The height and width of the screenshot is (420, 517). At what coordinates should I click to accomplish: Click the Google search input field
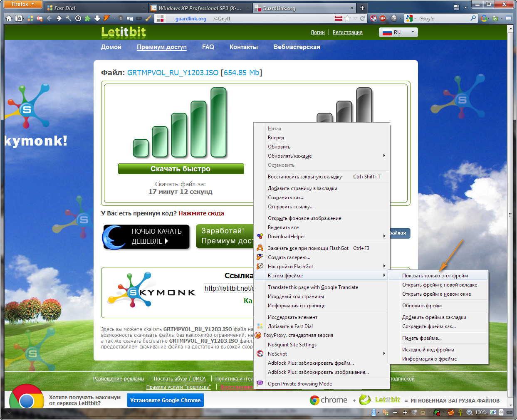[x=443, y=18]
